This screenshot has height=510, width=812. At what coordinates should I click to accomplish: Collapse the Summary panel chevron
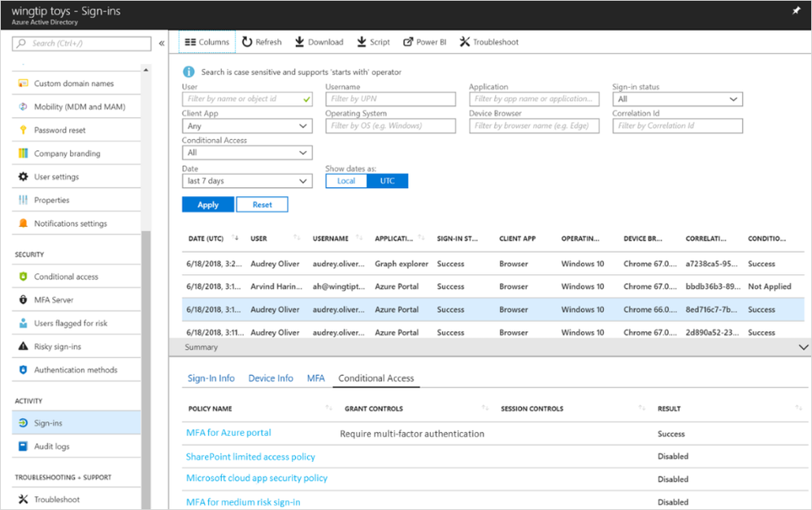tap(803, 347)
